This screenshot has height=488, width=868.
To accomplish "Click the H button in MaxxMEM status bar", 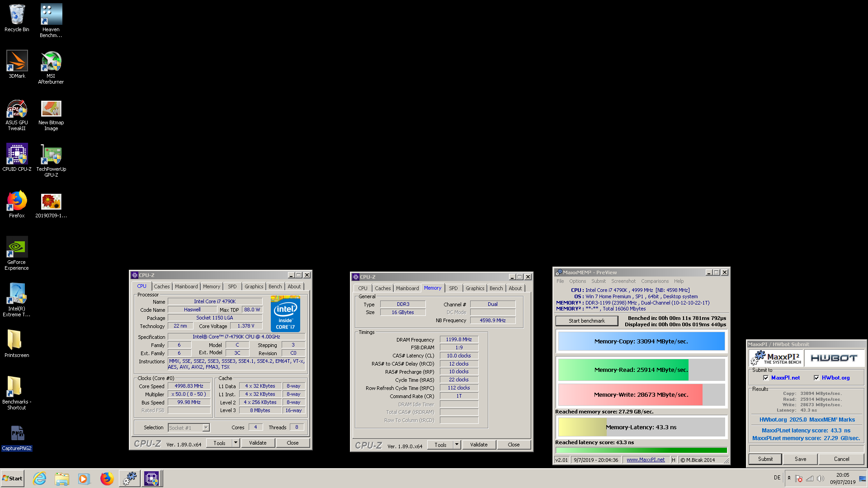I will tap(673, 460).
